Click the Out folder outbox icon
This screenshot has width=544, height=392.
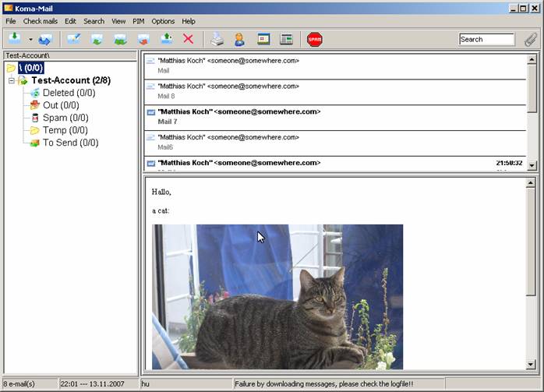35,105
